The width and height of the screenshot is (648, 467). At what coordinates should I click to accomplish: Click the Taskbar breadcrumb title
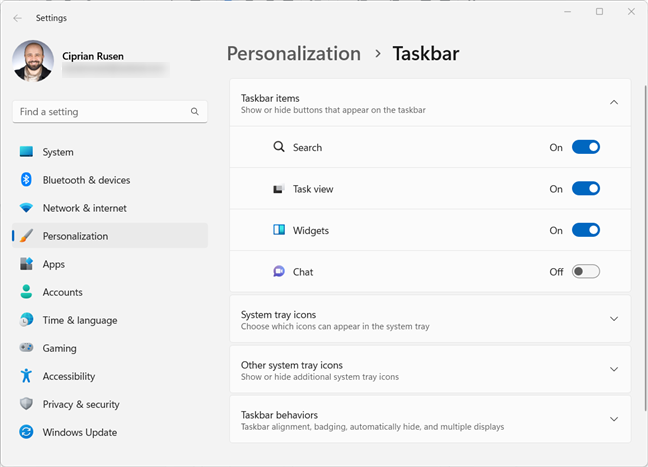[x=426, y=54]
